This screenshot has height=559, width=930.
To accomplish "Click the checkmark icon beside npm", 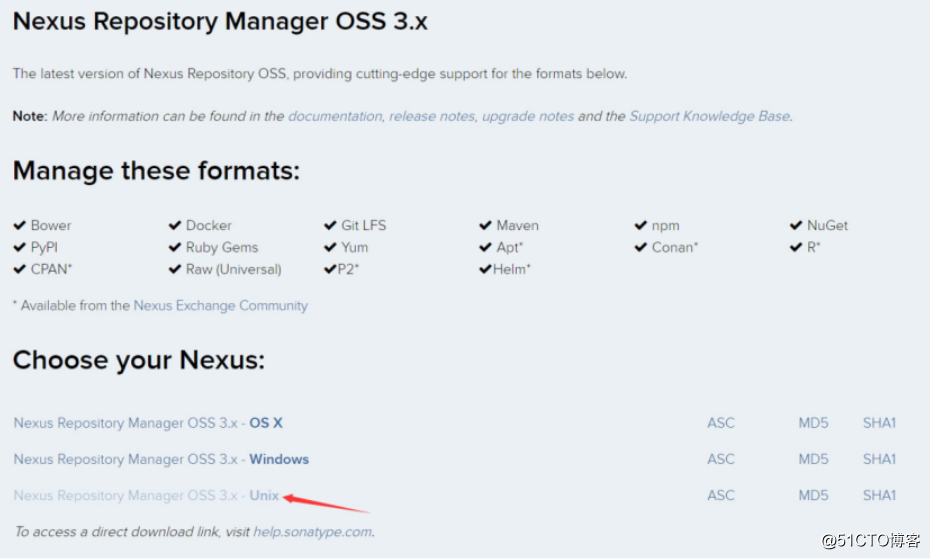I will pos(641,225).
